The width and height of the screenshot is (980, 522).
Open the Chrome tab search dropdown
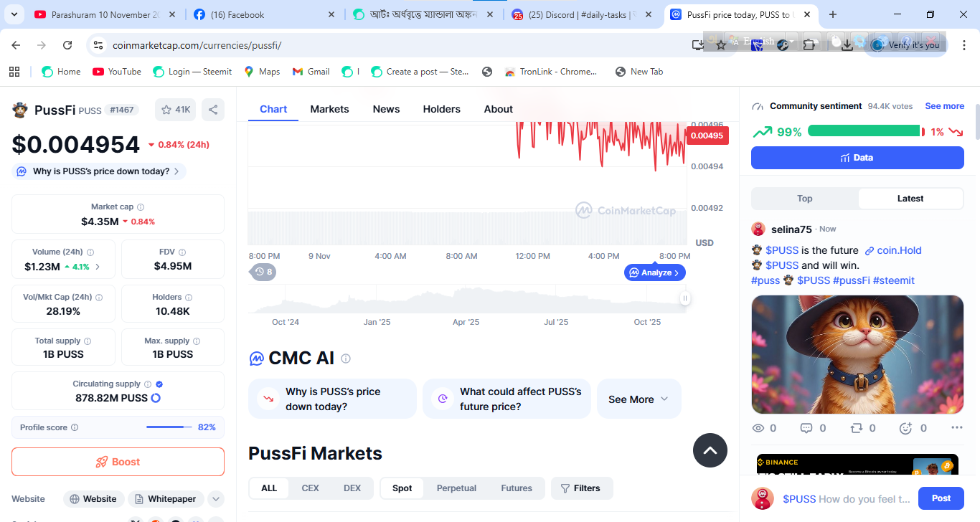(16, 14)
